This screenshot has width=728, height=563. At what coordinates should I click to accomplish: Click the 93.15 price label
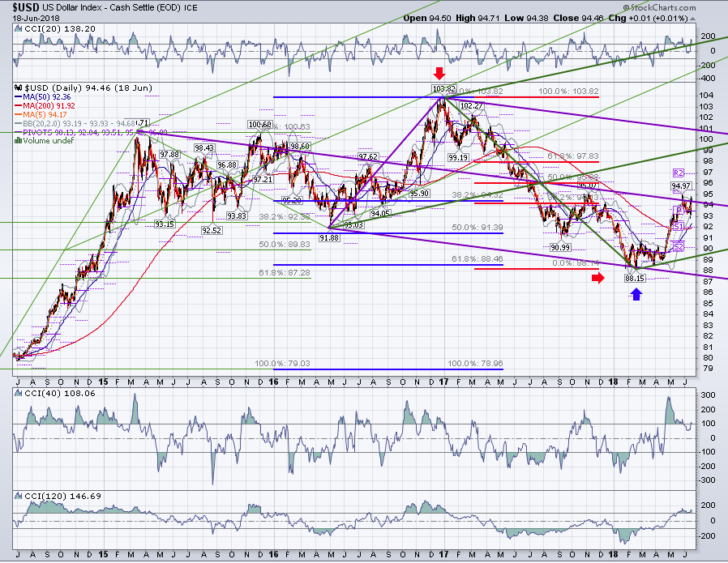tap(165, 224)
